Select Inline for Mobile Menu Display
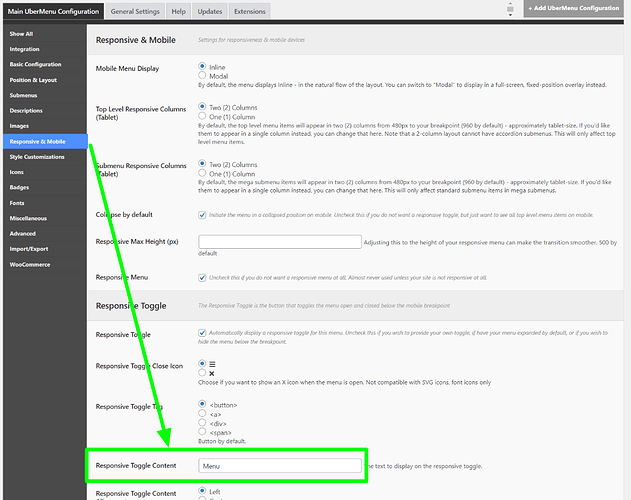Image resolution: width=631 pixels, height=500 pixels. click(x=202, y=66)
